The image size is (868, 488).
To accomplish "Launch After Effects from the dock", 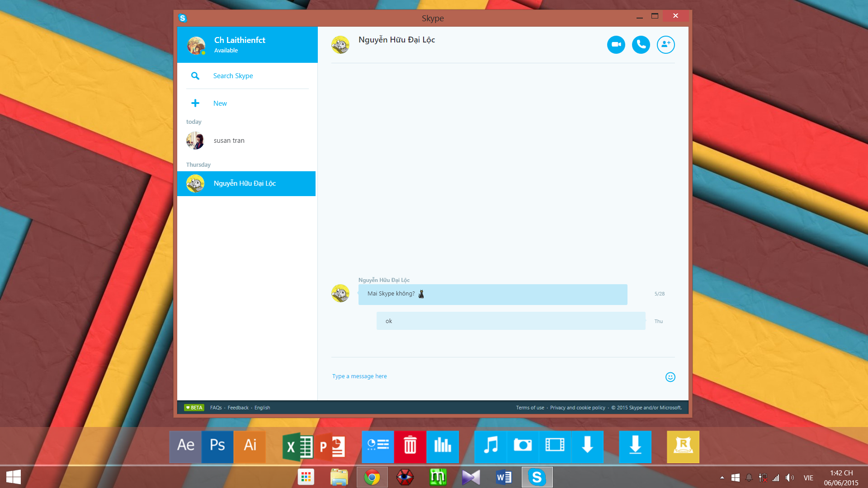I will 185,446.
